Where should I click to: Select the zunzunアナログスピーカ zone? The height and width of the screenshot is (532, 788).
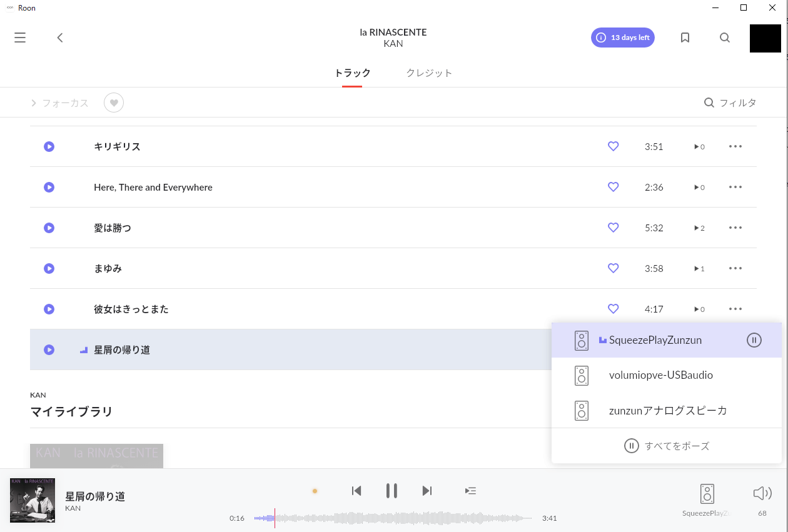point(667,410)
